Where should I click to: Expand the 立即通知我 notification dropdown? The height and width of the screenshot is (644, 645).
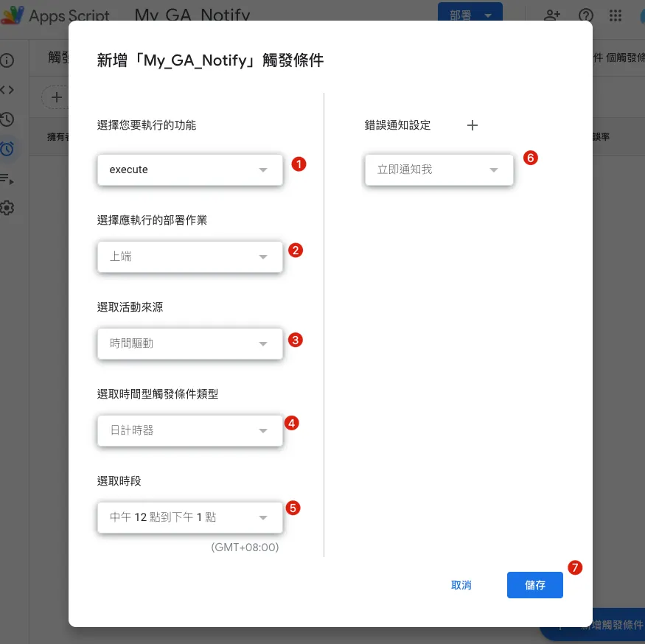[439, 170]
